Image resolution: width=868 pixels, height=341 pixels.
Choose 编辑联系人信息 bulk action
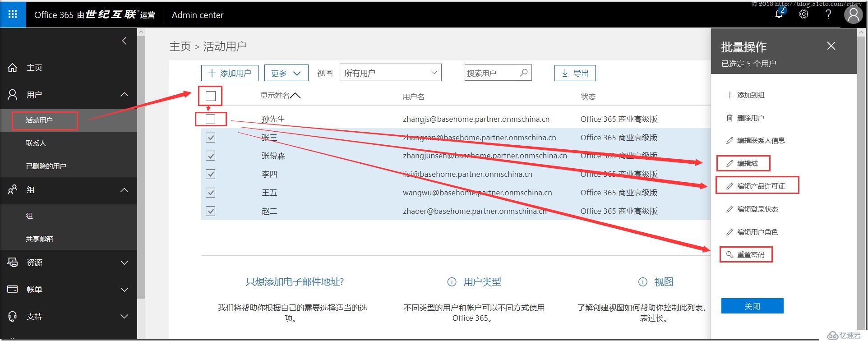[756, 140]
